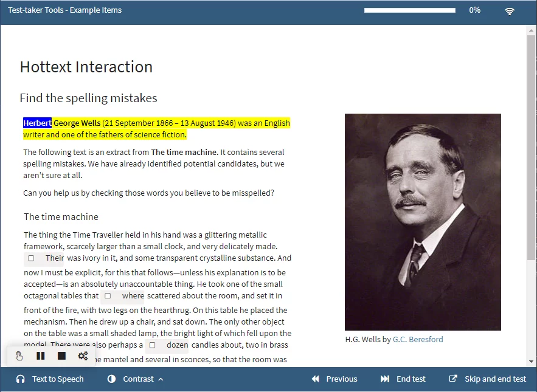537x392 pixels.
Task: Select 'Previous' in the bottom bar
Action: coord(341,379)
